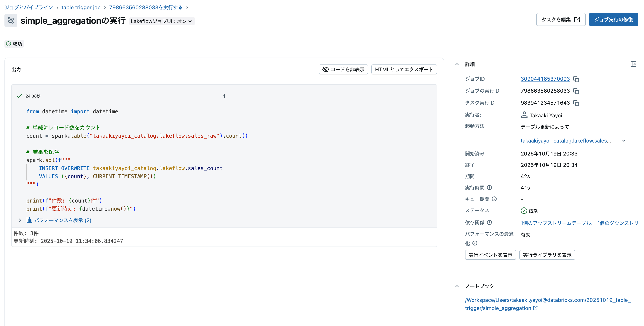The height and width of the screenshot is (326, 644).
Task: Open the table trigger job breadcrumb
Action: tap(81, 7)
